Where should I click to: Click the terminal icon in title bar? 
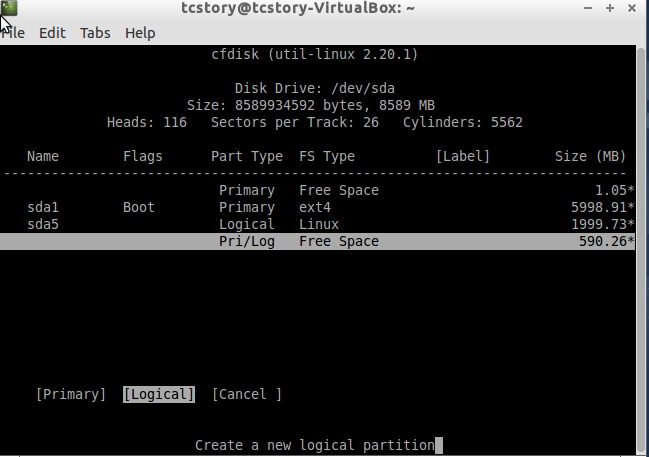[9, 7]
